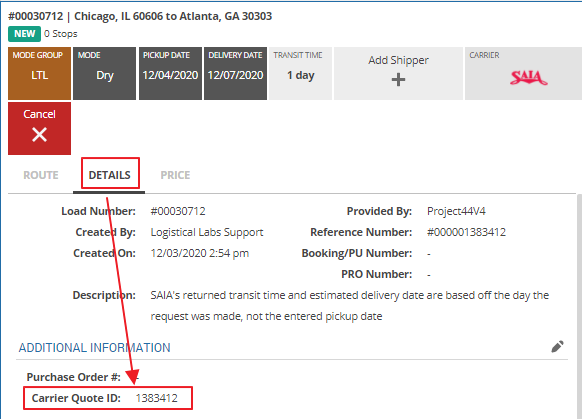This screenshot has height=419, width=582.
Task: Switch to the DETAILS tab
Action: [109, 175]
